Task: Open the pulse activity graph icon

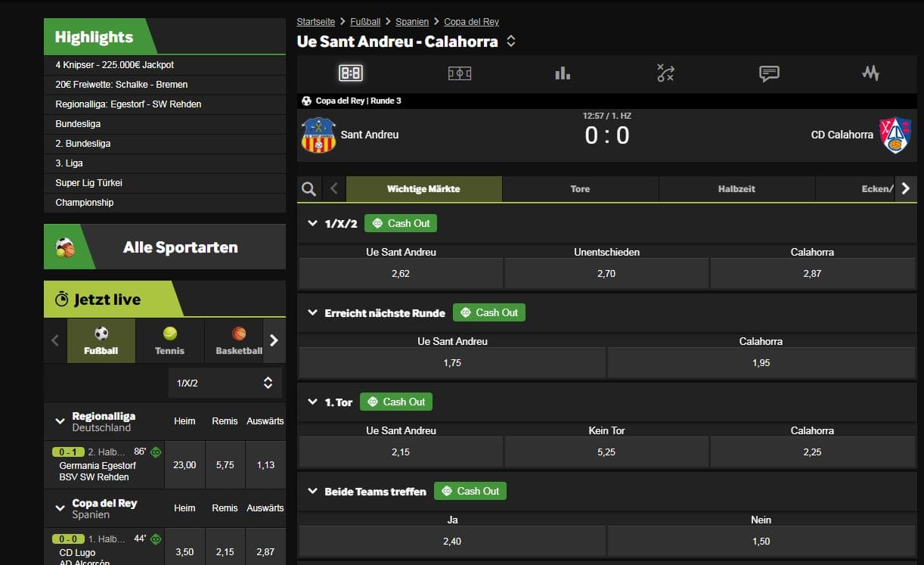Action: coord(870,73)
